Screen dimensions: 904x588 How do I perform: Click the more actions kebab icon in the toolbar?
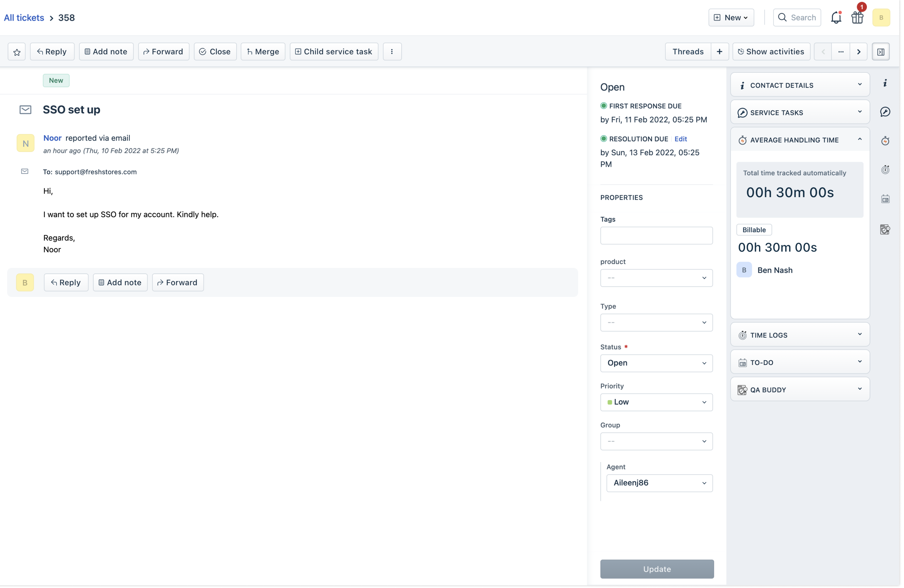pos(392,52)
